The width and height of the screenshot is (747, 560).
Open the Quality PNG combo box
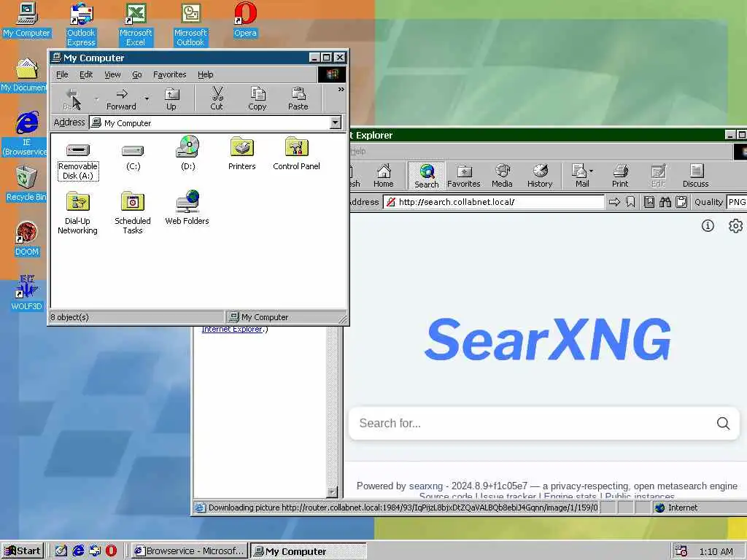click(x=737, y=202)
